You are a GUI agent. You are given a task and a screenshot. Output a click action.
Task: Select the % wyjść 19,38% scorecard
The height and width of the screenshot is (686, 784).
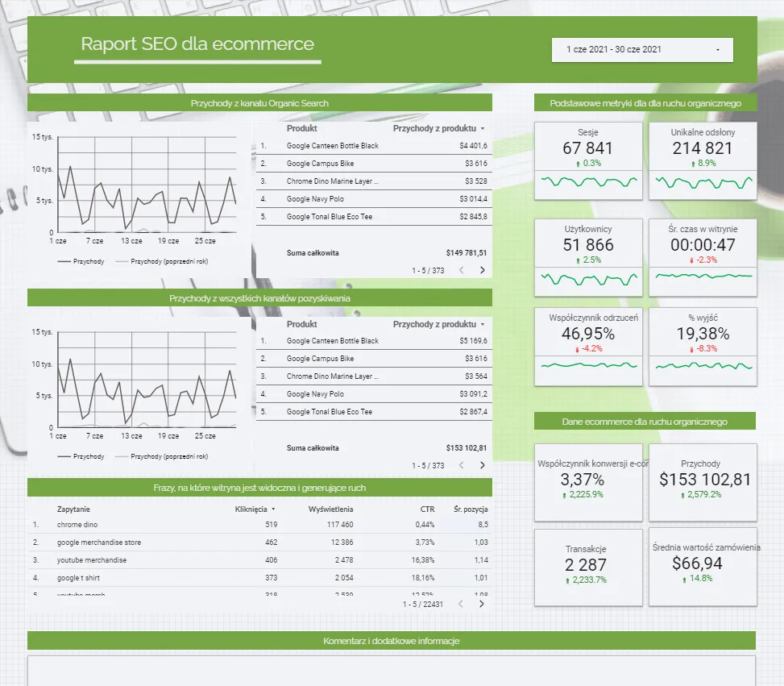click(x=703, y=347)
